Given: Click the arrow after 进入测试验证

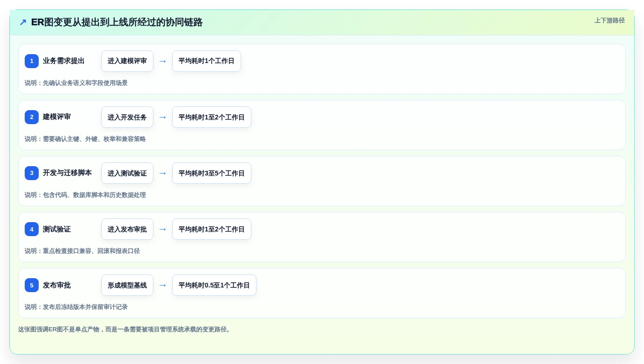Looking at the screenshot, I should pyautogui.click(x=163, y=173).
